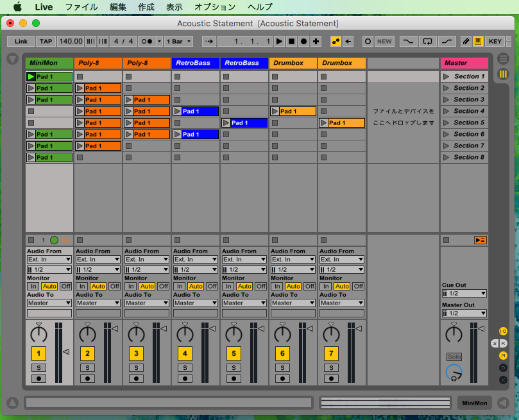
Task: Open MiniMon track Audio To Master dropdown
Action: (x=49, y=303)
